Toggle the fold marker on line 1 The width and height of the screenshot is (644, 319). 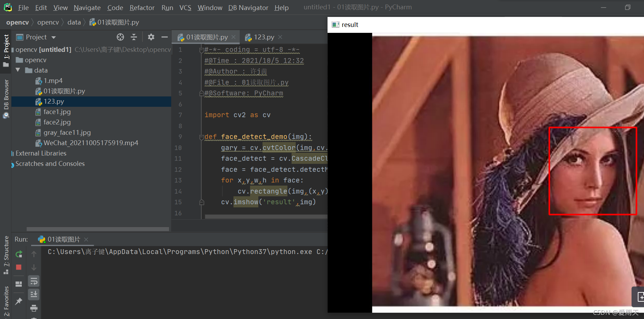coord(201,50)
